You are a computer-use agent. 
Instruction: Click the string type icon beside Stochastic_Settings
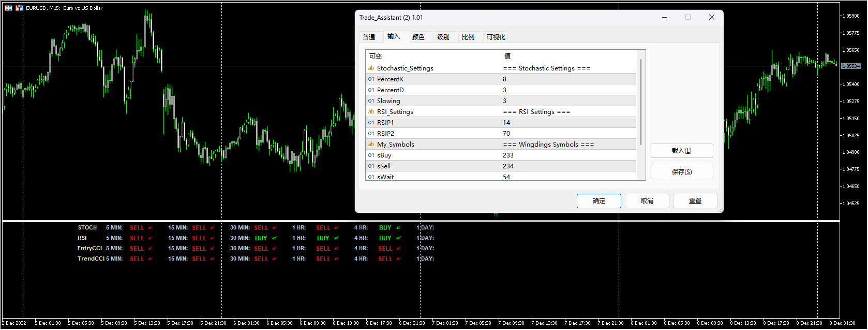pyautogui.click(x=371, y=68)
